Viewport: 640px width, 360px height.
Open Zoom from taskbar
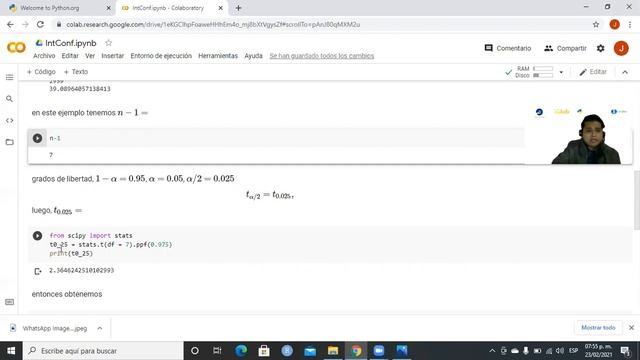(379, 351)
